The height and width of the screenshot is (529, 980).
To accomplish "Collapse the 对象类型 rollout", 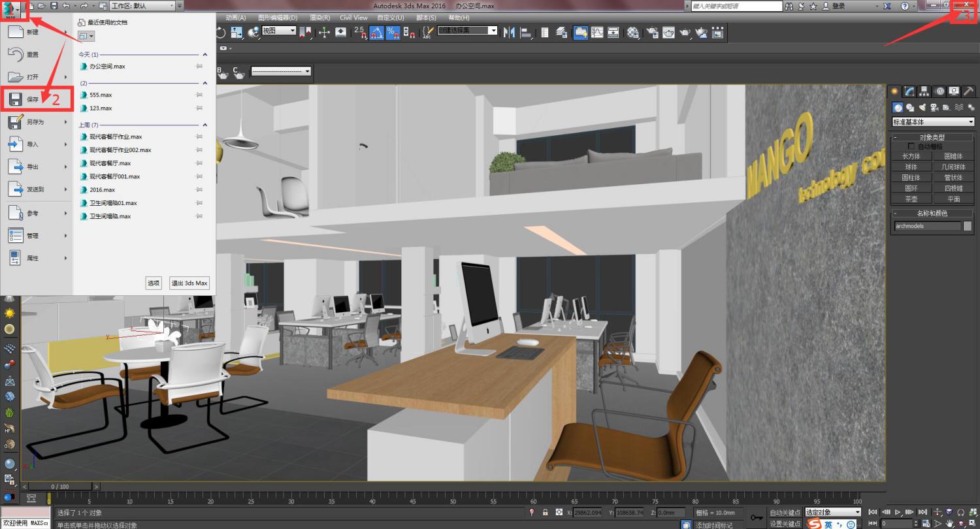I will coord(932,137).
